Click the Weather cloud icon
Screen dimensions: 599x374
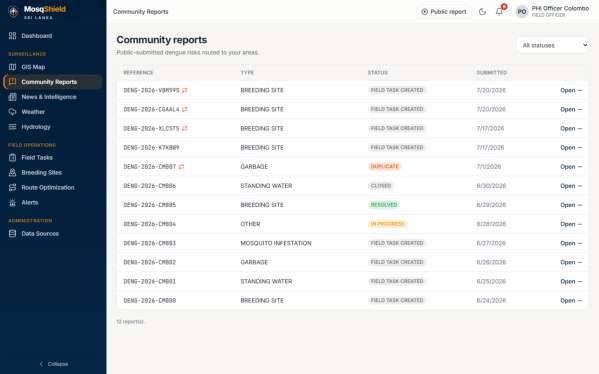13,112
